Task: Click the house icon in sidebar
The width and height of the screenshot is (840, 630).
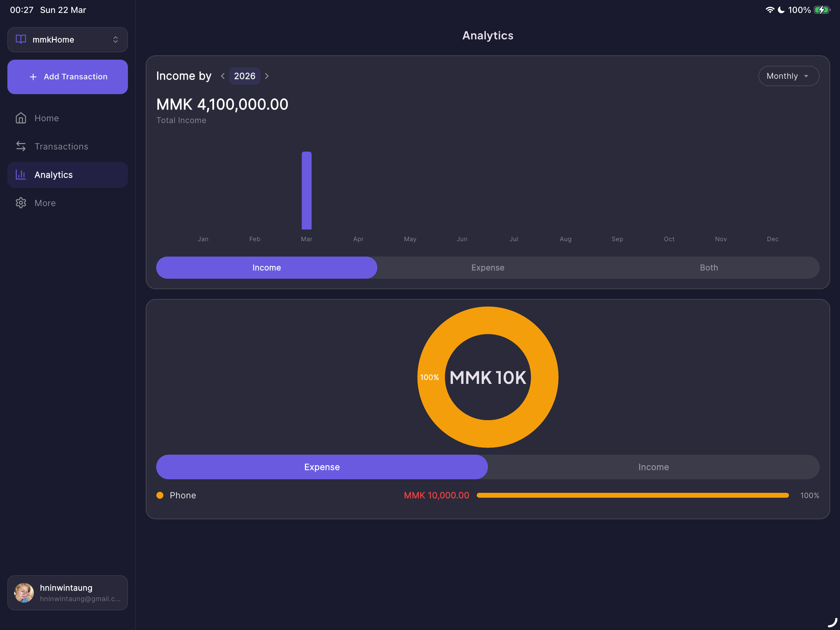Action: tap(21, 118)
